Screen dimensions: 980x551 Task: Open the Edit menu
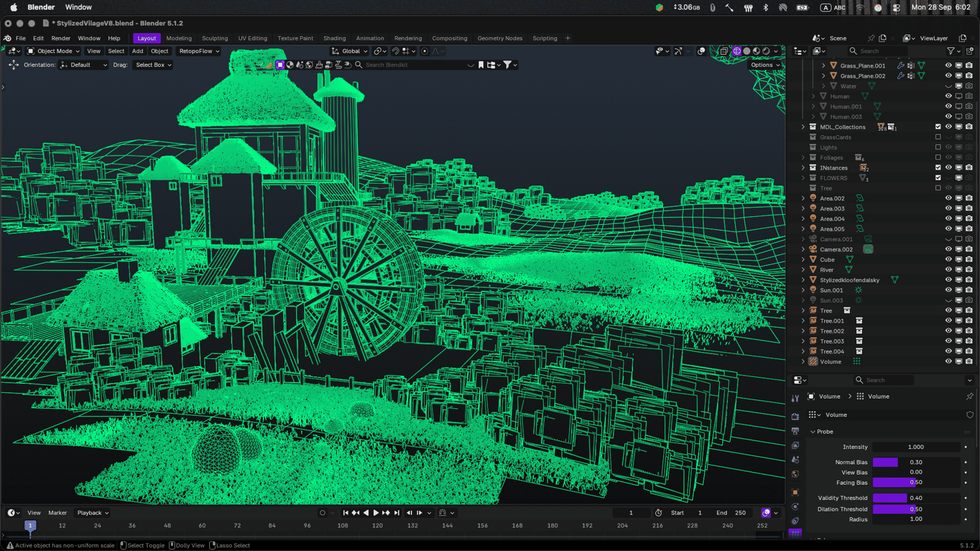(x=38, y=38)
